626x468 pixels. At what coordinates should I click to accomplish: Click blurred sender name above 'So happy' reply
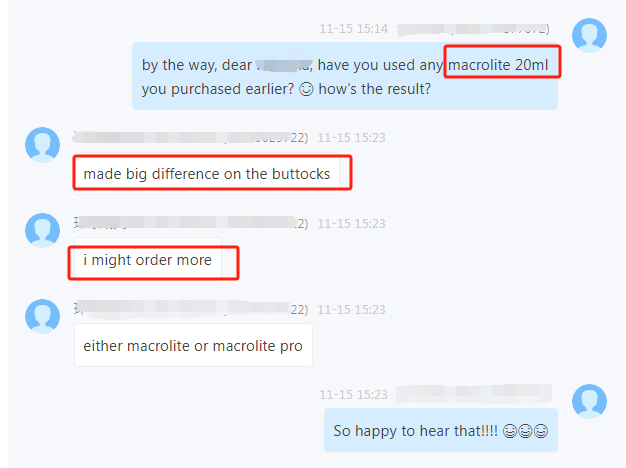coord(474,394)
